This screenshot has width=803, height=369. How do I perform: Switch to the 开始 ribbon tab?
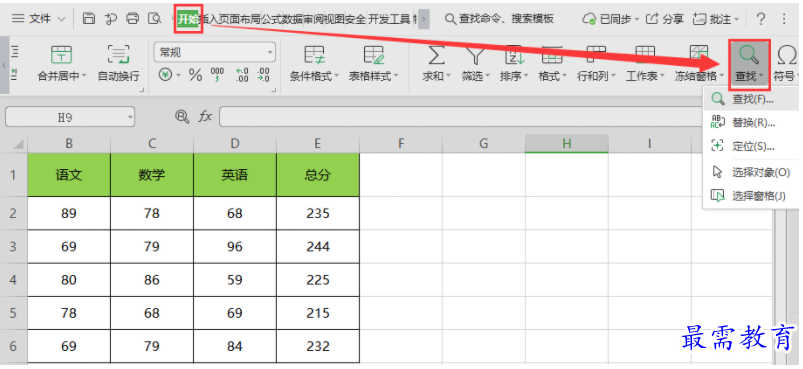click(187, 19)
